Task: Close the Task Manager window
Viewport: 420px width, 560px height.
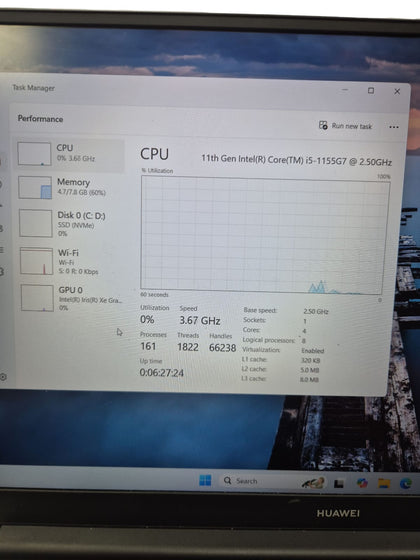Action: point(397,91)
